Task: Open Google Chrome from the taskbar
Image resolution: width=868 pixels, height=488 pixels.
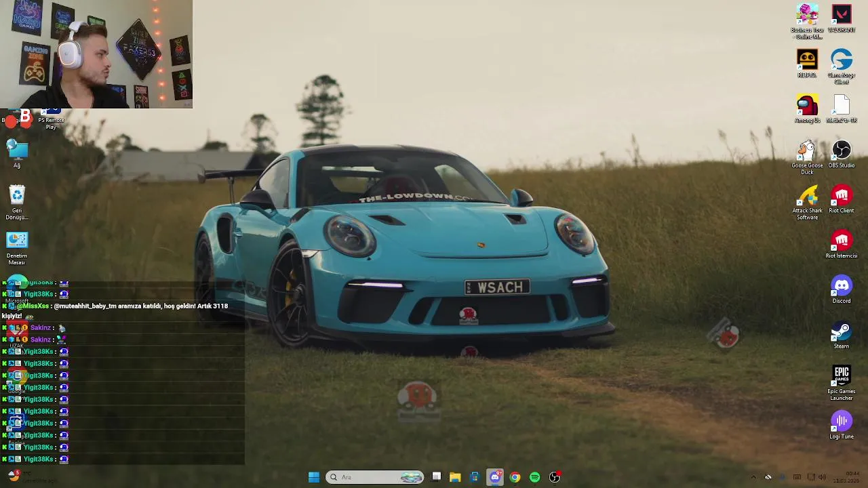Action: (x=515, y=477)
